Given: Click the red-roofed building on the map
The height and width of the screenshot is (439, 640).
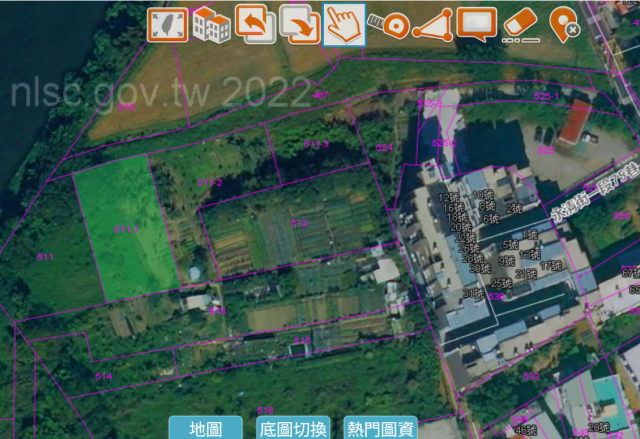Looking at the screenshot, I should coord(575,121).
